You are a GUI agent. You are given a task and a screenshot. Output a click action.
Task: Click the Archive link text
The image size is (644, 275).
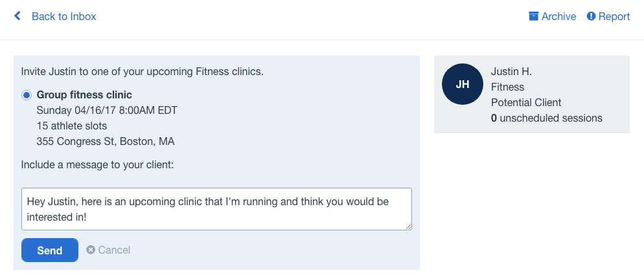click(x=558, y=16)
